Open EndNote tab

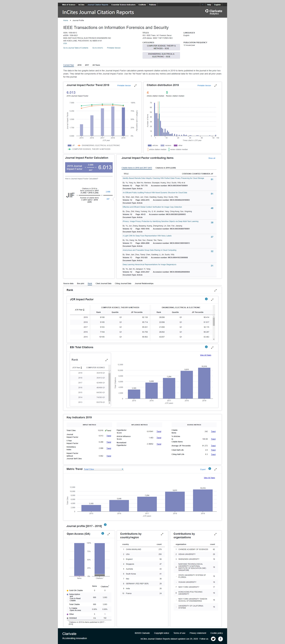click(x=142, y=4)
